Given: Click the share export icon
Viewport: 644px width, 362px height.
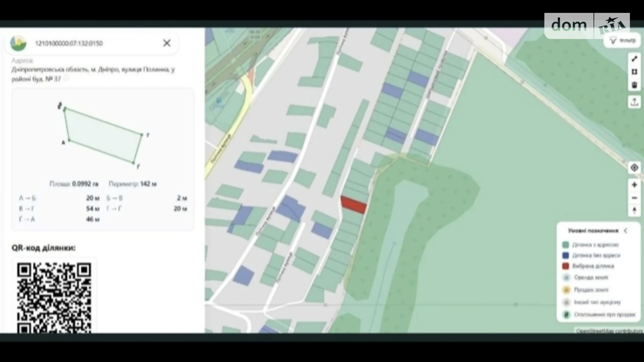Looking at the screenshot, I should [634, 102].
